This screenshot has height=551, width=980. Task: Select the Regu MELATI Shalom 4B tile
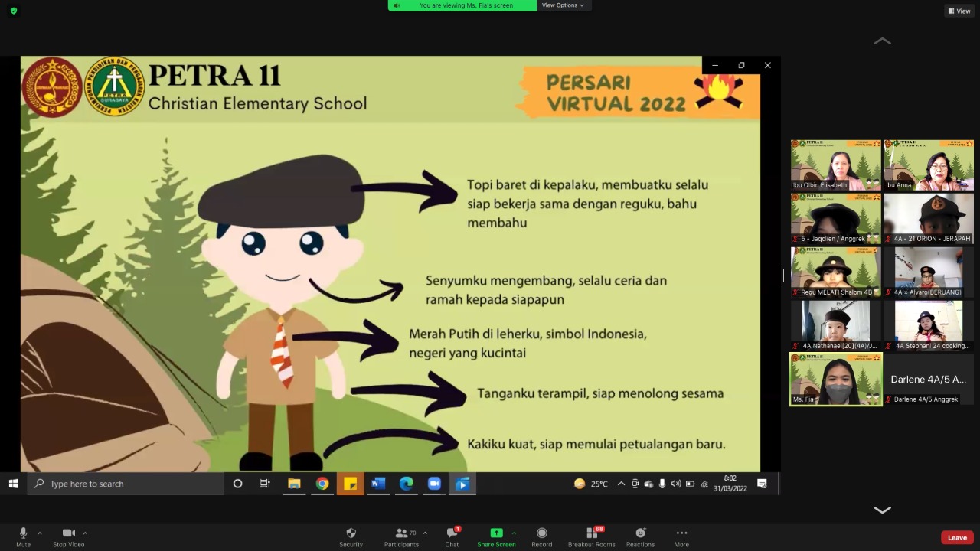click(x=836, y=272)
